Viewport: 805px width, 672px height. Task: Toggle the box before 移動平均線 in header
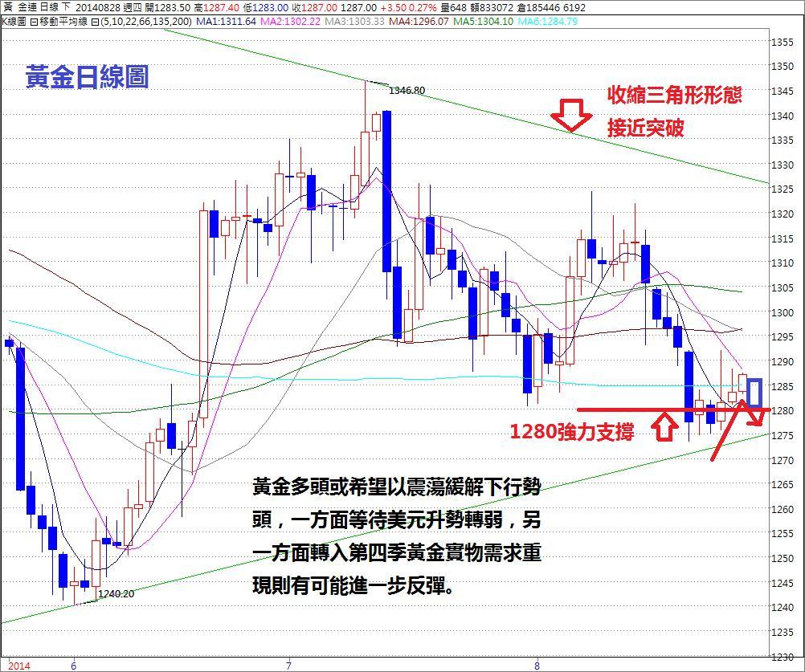point(33,21)
